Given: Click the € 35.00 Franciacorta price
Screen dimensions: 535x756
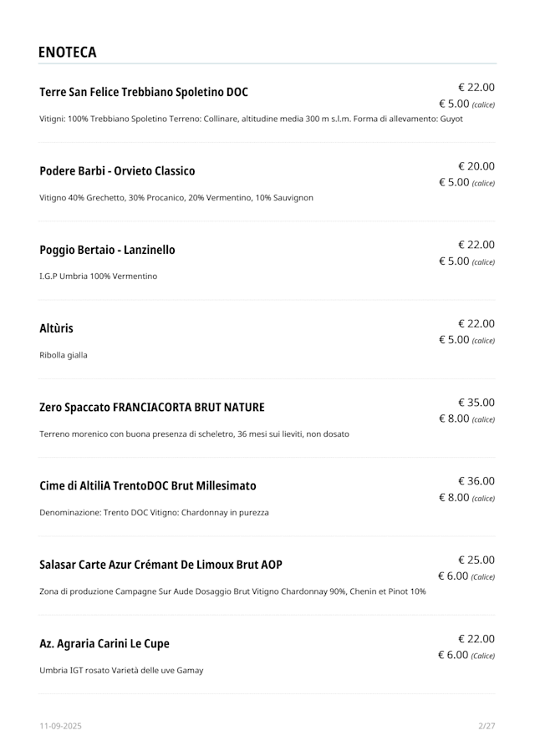Looking at the screenshot, I should click(x=476, y=402).
